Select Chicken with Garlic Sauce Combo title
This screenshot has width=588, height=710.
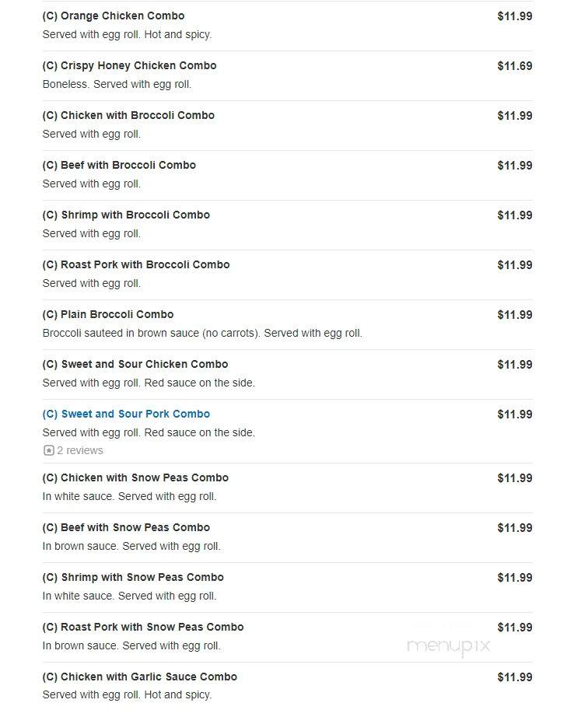(x=139, y=677)
